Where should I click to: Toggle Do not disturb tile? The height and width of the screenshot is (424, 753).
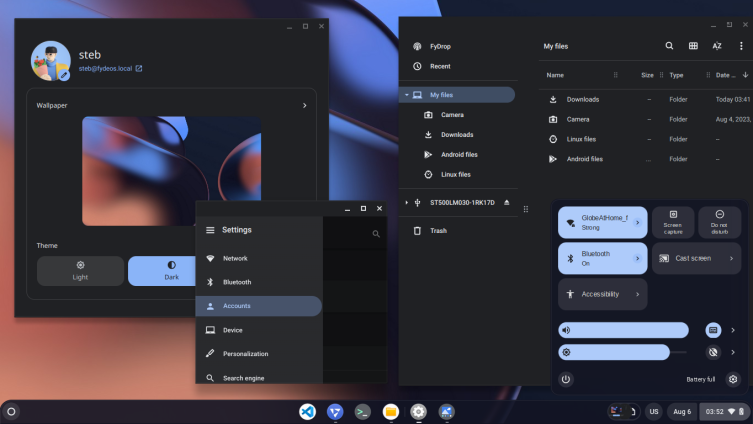pyautogui.click(x=719, y=222)
